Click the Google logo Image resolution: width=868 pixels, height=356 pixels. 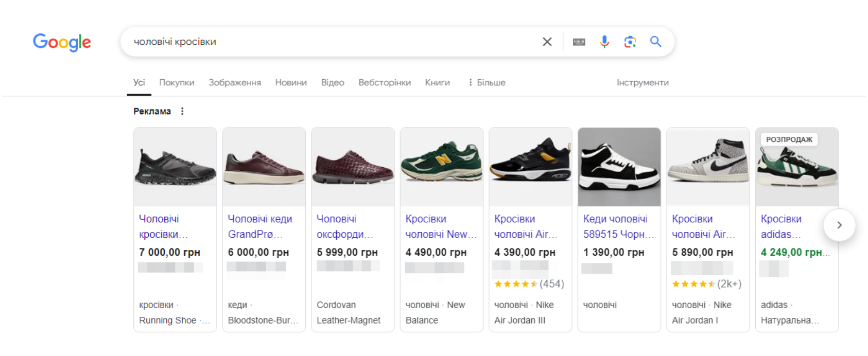tap(62, 42)
